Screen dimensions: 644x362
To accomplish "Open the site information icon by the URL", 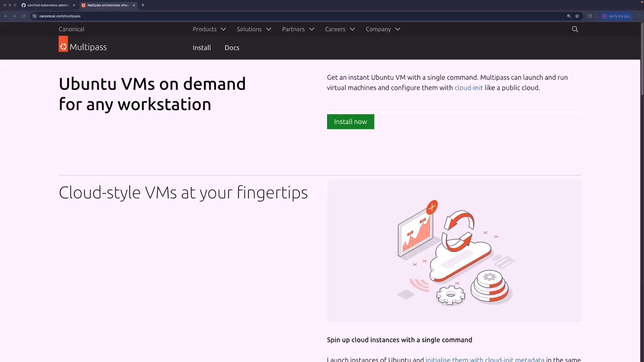I will coord(35,16).
